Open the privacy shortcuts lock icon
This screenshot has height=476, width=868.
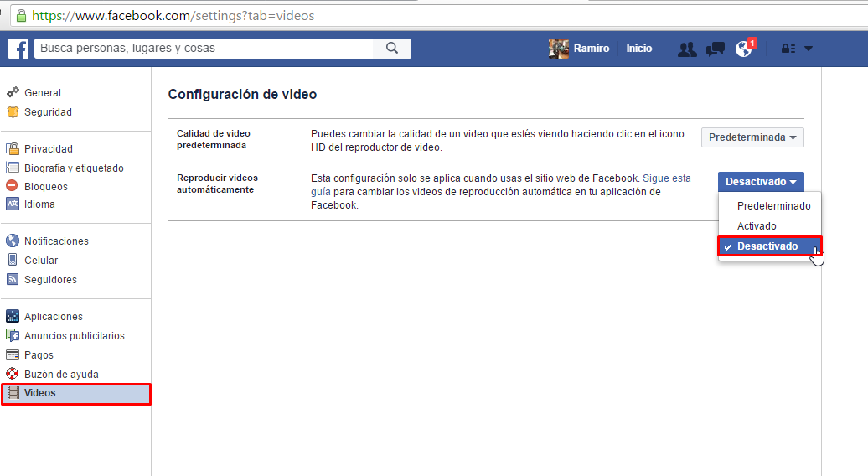click(788, 49)
